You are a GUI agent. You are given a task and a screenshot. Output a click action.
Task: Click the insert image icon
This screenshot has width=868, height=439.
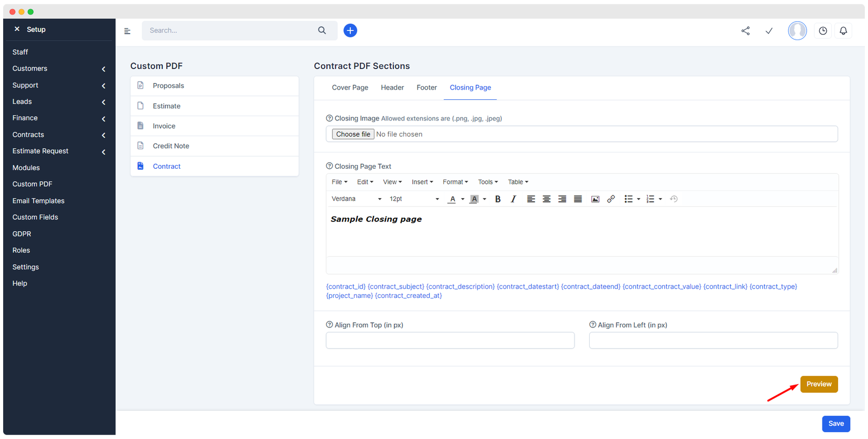[595, 199]
